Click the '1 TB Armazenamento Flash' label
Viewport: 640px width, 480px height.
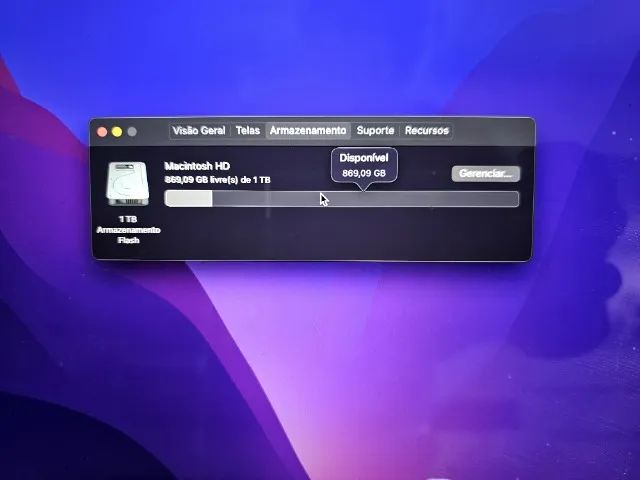128,230
